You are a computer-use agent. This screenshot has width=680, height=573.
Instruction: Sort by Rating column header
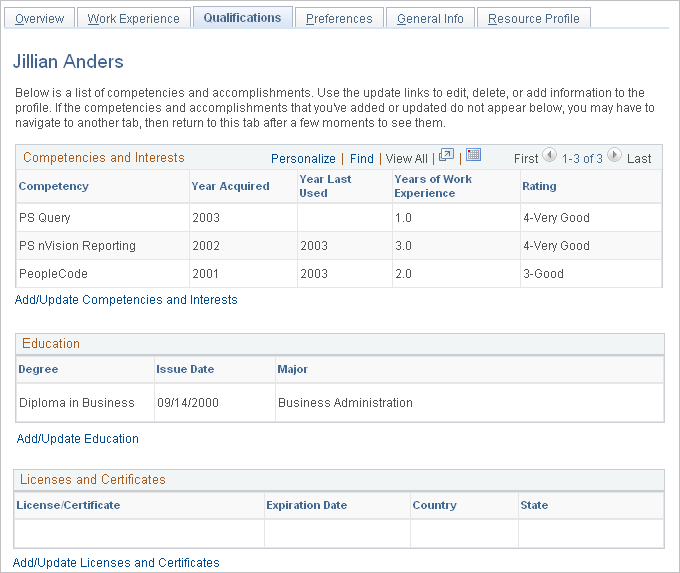click(539, 186)
